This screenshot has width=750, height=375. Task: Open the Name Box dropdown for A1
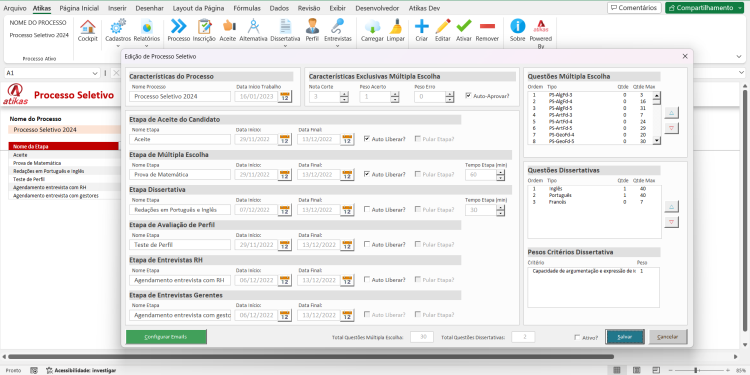(x=94, y=73)
